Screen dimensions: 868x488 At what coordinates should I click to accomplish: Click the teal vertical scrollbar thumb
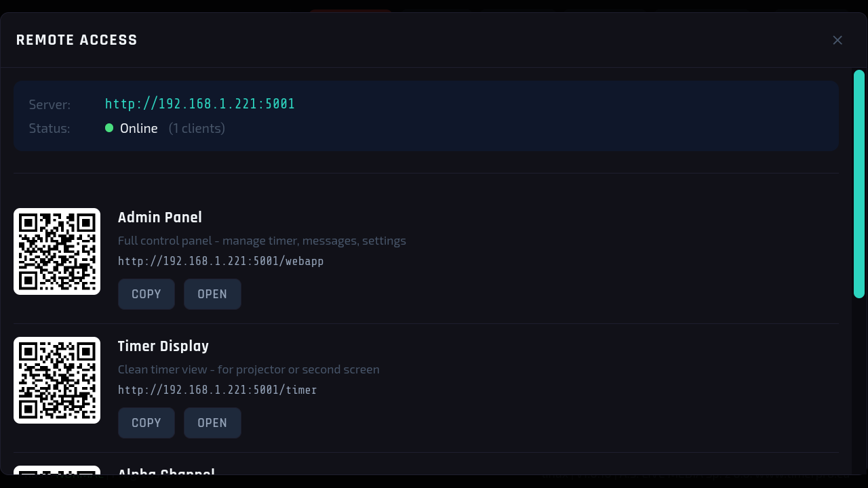pyautogui.click(x=859, y=184)
